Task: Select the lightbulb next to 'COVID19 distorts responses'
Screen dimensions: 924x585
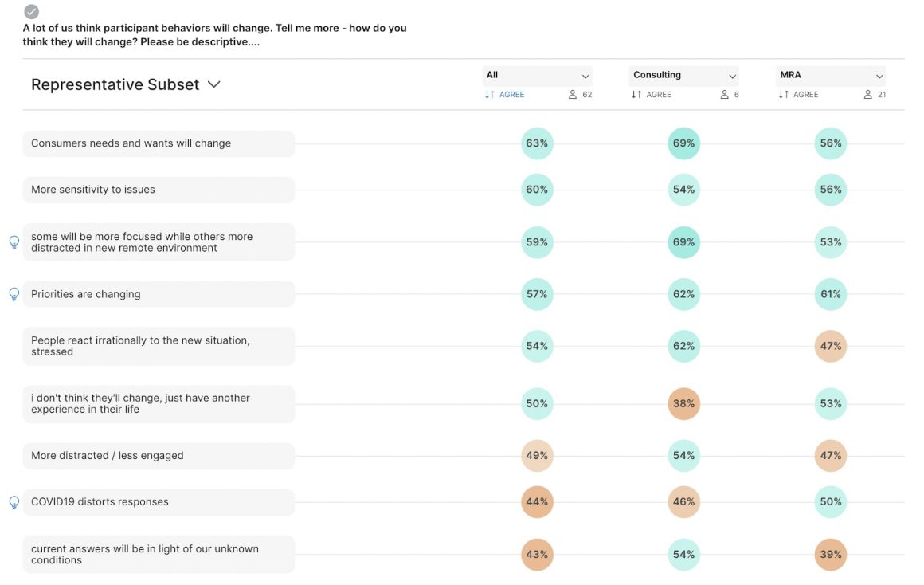Action: click(x=14, y=502)
